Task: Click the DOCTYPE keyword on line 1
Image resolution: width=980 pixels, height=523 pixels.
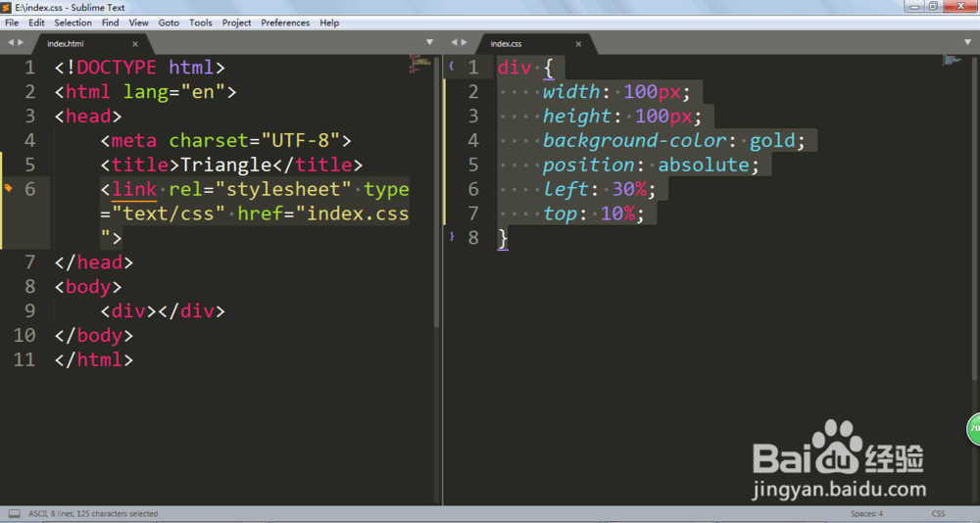Action: coord(117,67)
